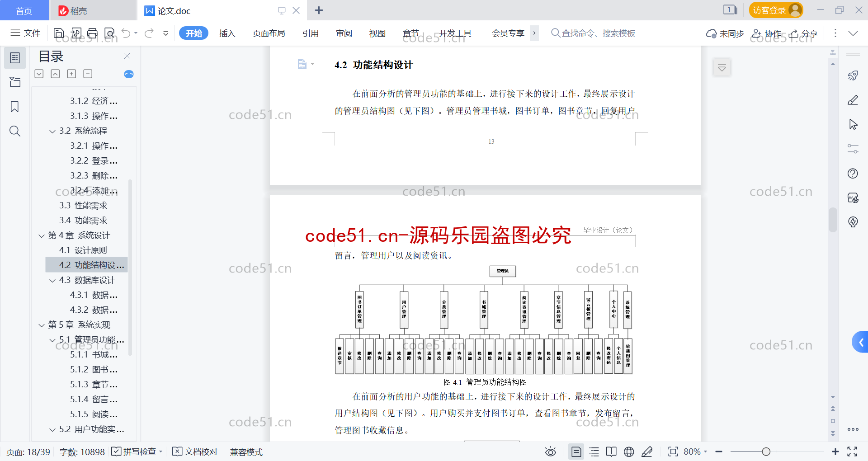Switch to 视图 ribbon tab

click(377, 33)
